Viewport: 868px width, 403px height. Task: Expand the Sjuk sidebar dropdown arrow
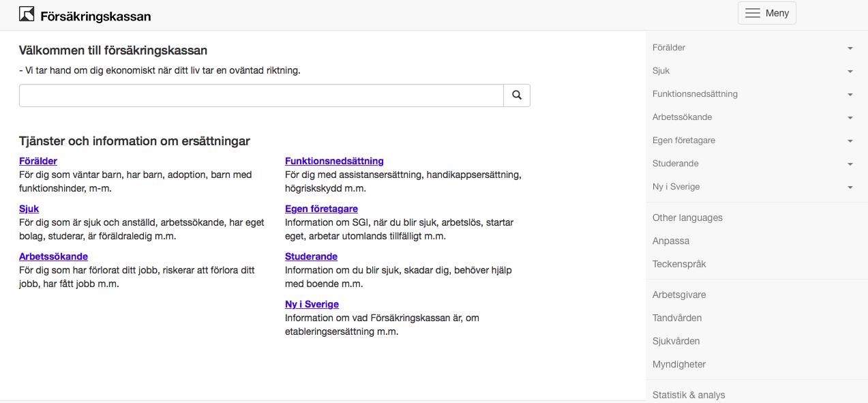pyautogui.click(x=850, y=72)
